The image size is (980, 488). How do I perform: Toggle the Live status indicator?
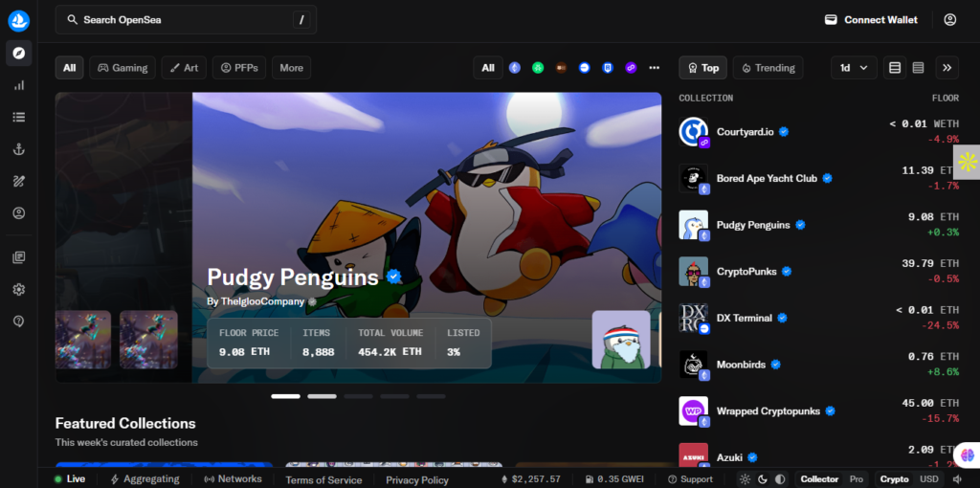point(69,479)
